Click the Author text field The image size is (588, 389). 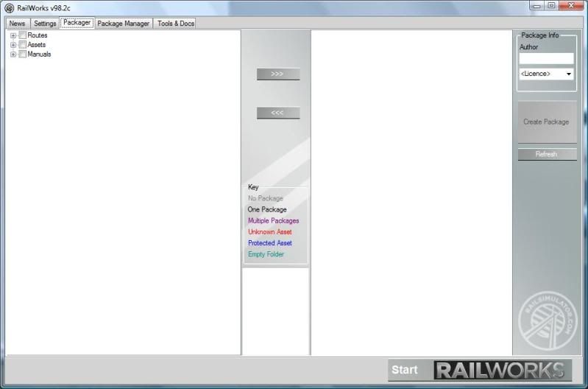[546, 58]
